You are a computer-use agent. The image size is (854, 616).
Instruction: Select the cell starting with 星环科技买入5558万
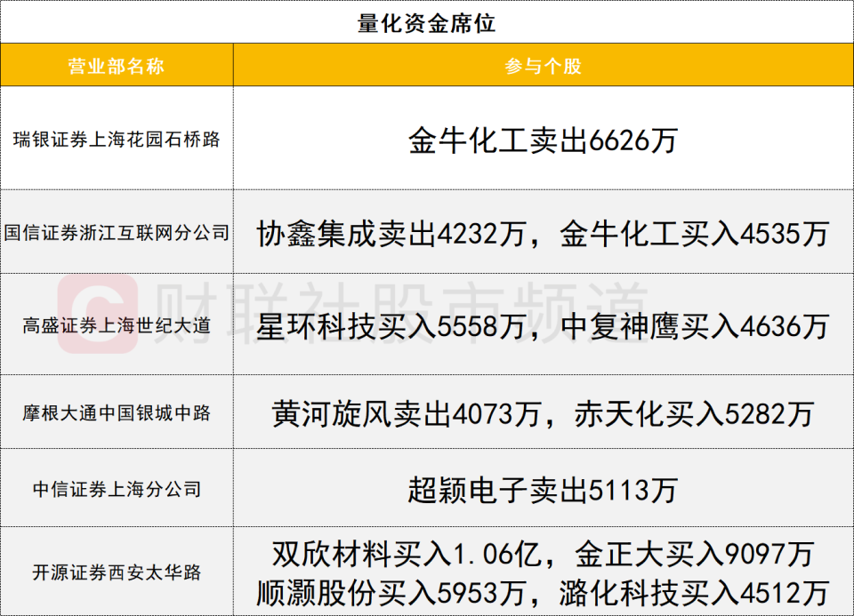tap(543, 324)
